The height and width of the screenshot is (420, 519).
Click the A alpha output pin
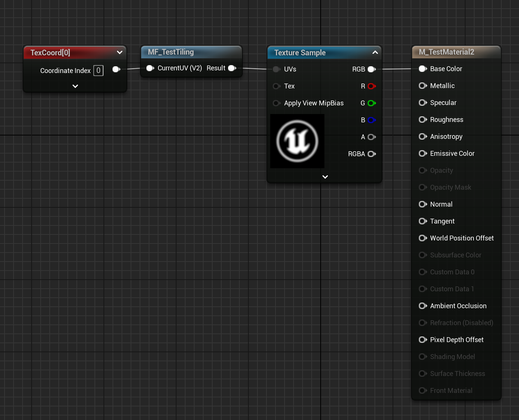click(373, 137)
